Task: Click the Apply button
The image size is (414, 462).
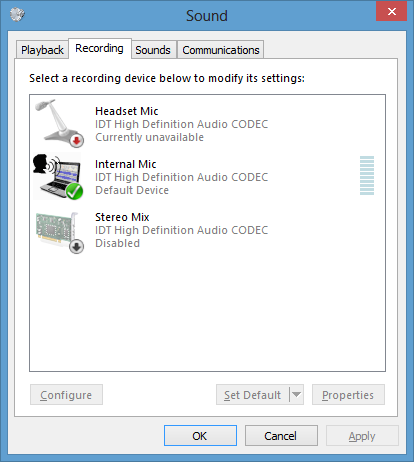Action: pyautogui.click(x=362, y=435)
